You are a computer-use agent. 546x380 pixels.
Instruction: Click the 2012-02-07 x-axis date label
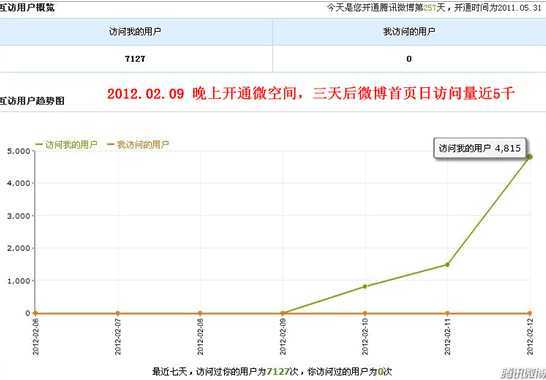coord(118,337)
